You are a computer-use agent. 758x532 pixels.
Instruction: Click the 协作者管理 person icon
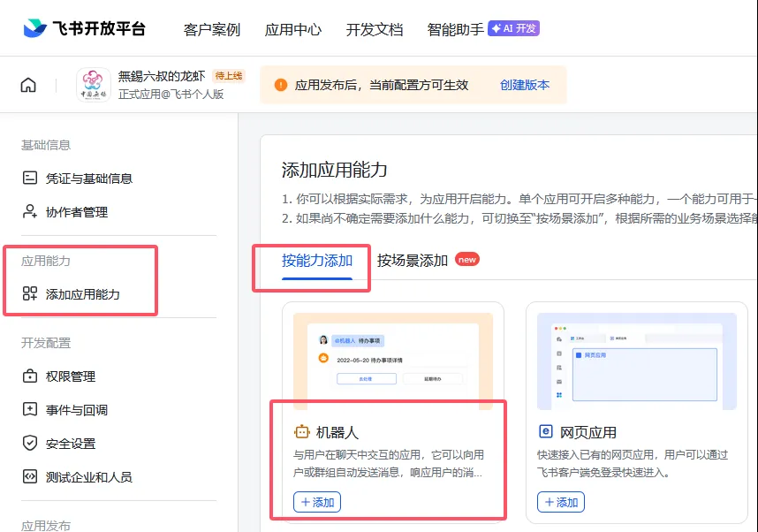(30, 211)
